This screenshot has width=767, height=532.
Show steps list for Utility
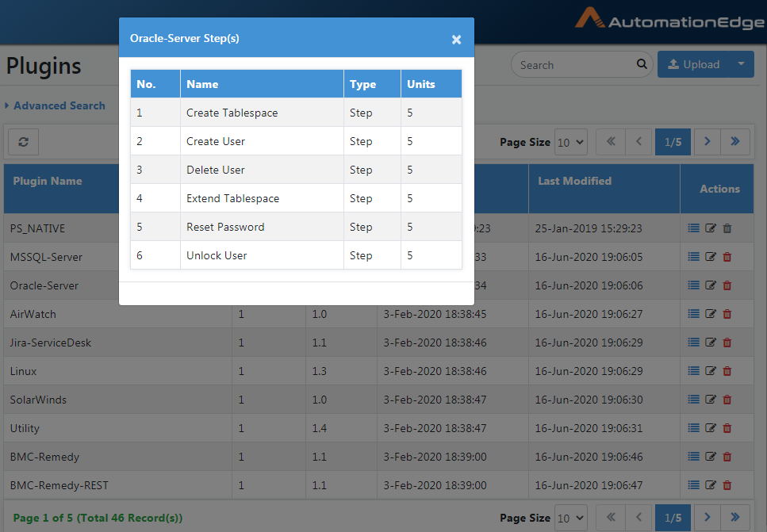coord(693,428)
